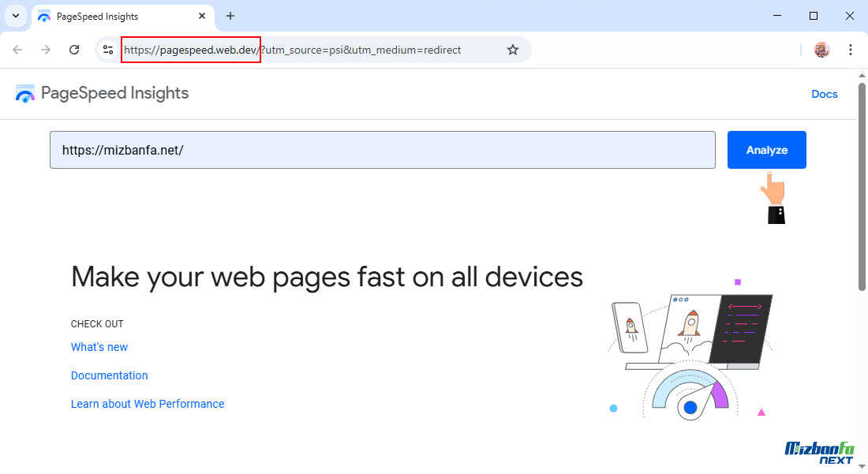Maximize the browser window
Viewport: 868px width, 474px height.
click(x=814, y=16)
